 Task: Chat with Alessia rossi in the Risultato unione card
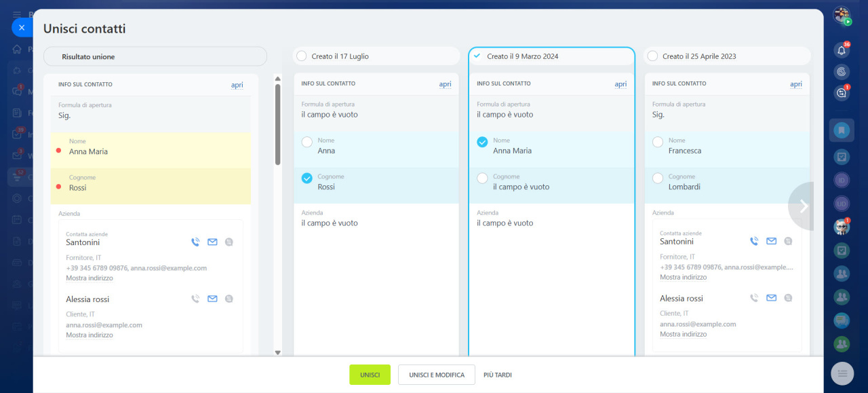tap(229, 299)
